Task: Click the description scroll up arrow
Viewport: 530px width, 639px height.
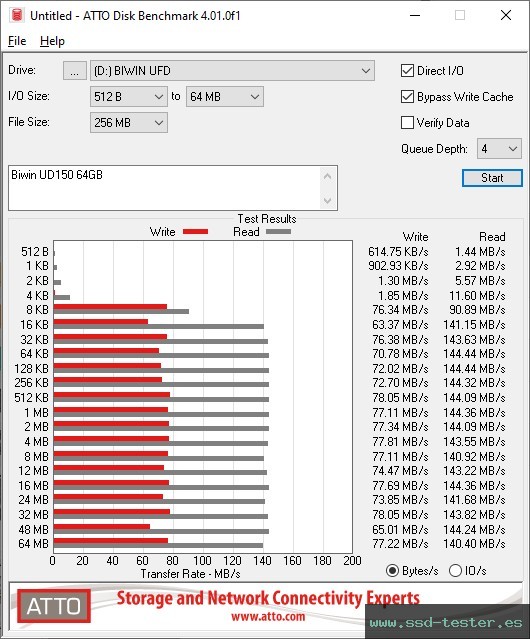Action: pyautogui.click(x=328, y=176)
